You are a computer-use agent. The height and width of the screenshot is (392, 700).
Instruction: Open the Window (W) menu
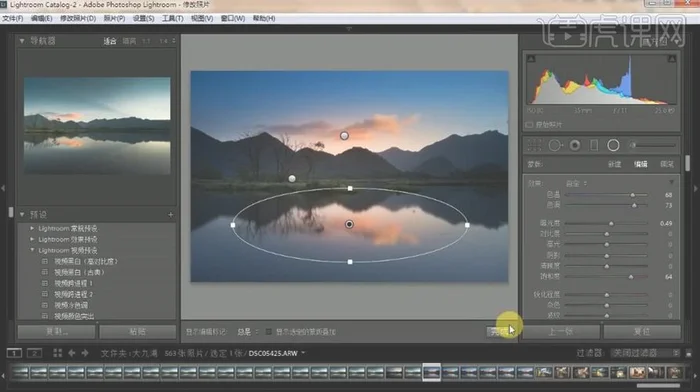click(x=233, y=18)
